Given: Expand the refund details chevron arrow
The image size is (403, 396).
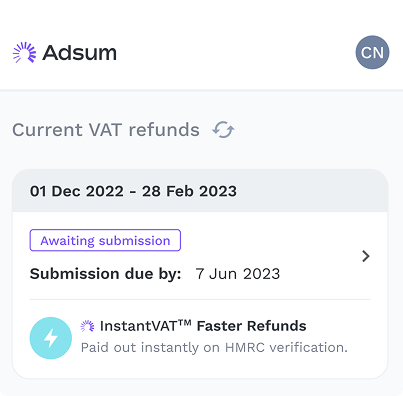Looking at the screenshot, I should click(366, 256).
